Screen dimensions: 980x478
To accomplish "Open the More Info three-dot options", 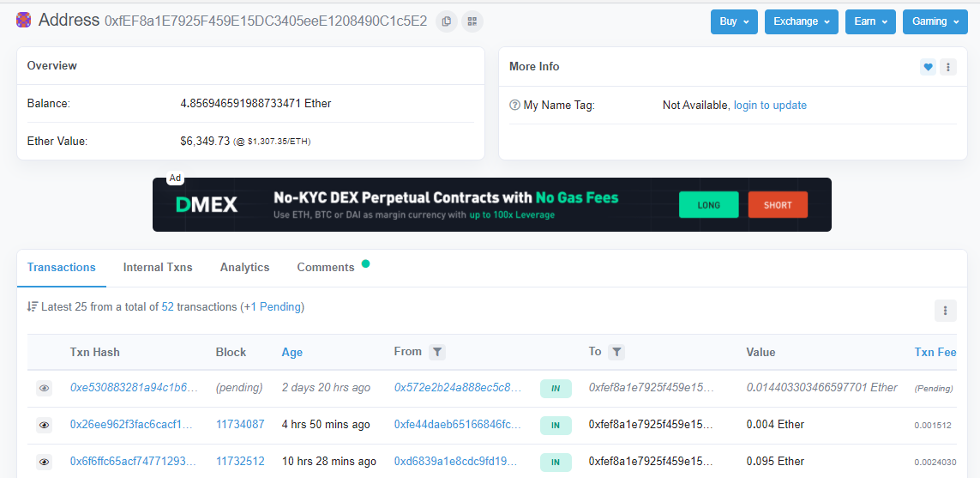I will (947, 67).
